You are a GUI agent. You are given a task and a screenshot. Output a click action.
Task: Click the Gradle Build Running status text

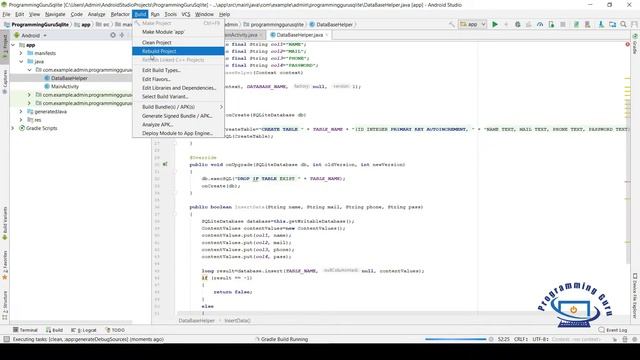(x=284, y=339)
